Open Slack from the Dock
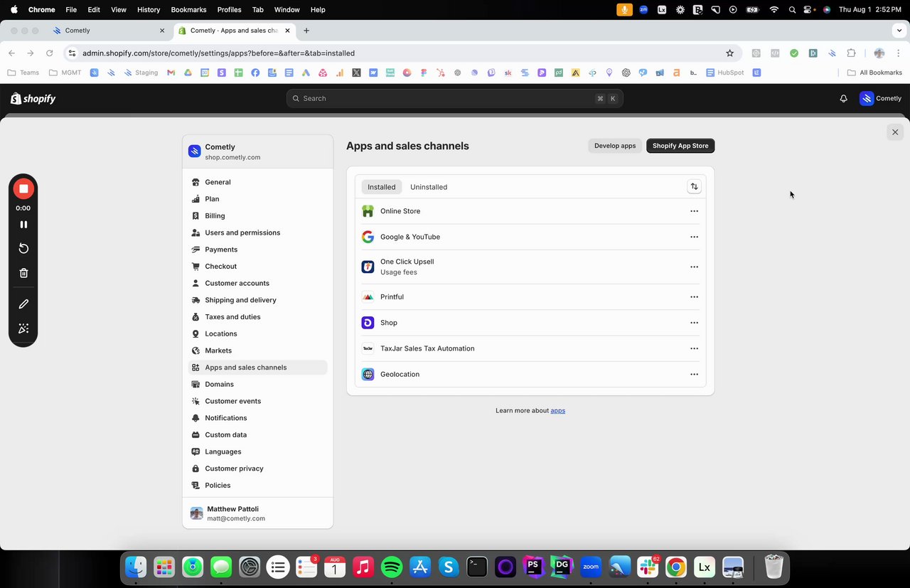Image resolution: width=910 pixels, height=588 pixels. (x=648, y=567)
